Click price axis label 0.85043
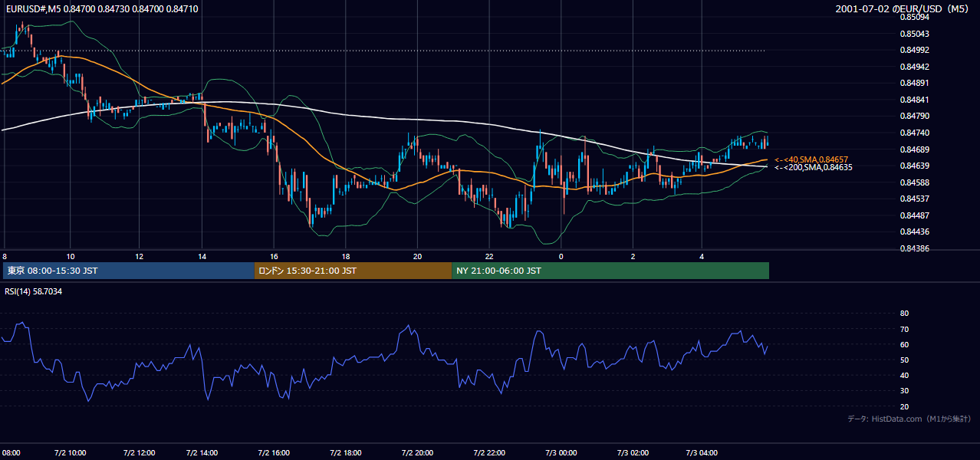 [914, 34]
